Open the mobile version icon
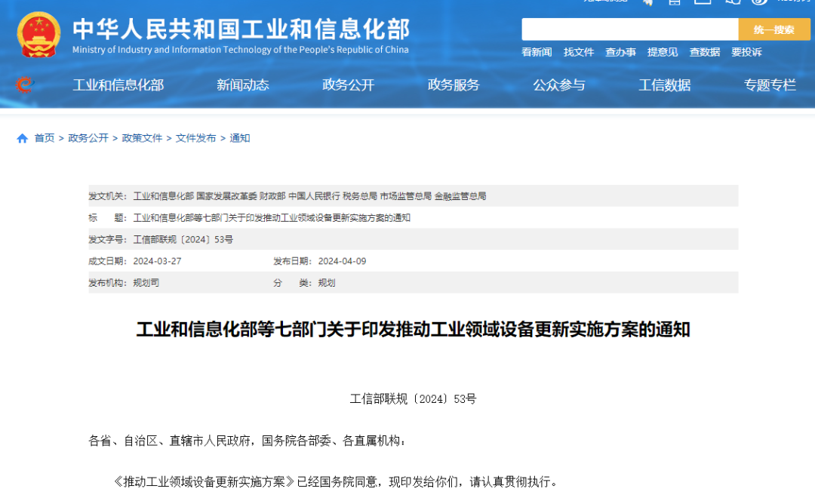The height and width of the screenshot is (504, 815). (674, 4)
